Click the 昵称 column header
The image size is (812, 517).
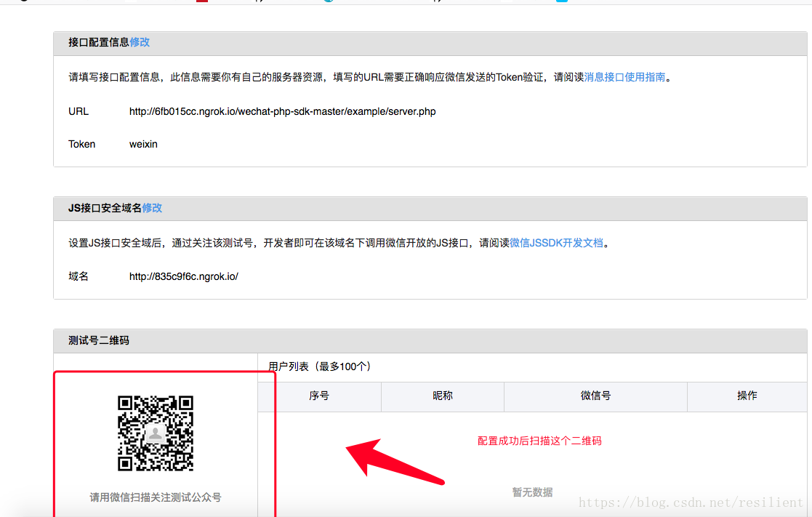click(442, 396)
